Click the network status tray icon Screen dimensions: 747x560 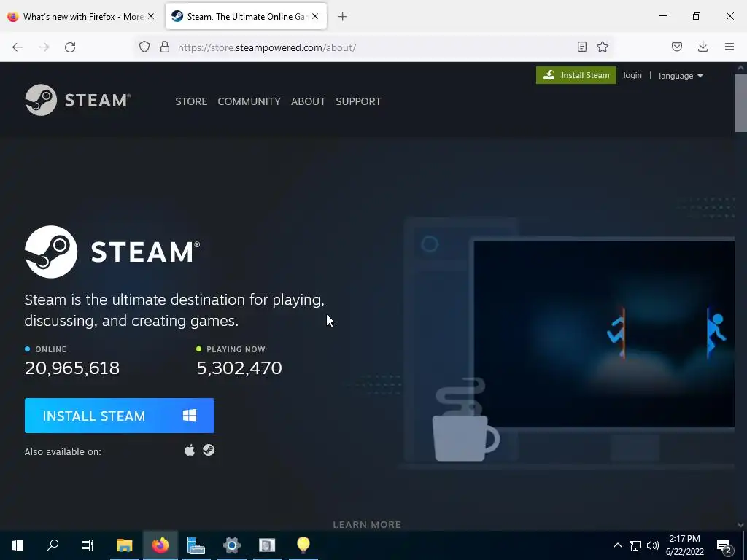[x=635, y=545]
